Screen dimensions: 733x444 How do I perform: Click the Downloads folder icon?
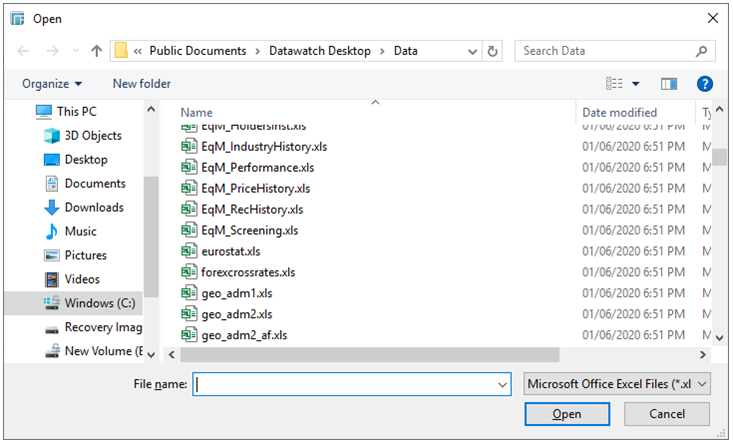(x=53, y=208)
